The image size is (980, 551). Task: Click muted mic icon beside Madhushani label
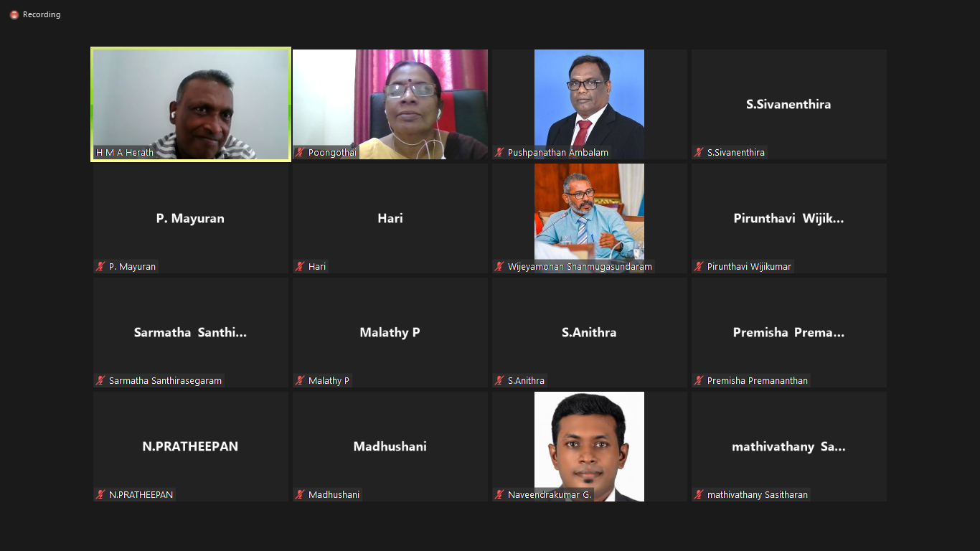coord(300,494)
